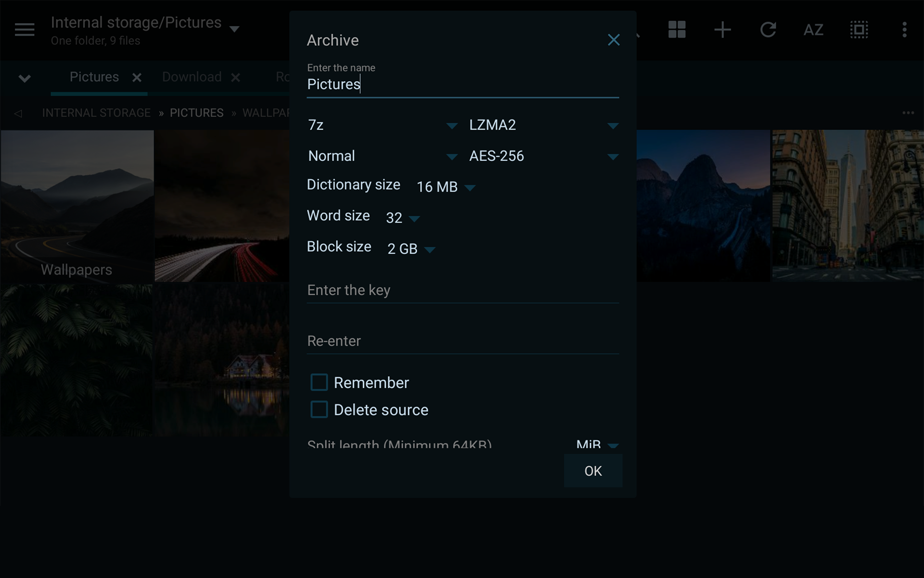Open the palm leaves photo
924x578 pixels.
click(77, 360)
